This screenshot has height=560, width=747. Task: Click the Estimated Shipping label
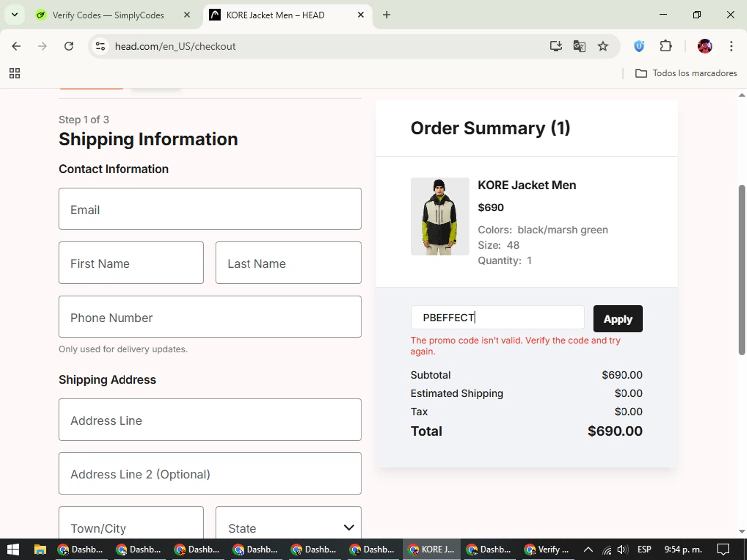coord(457,393)
